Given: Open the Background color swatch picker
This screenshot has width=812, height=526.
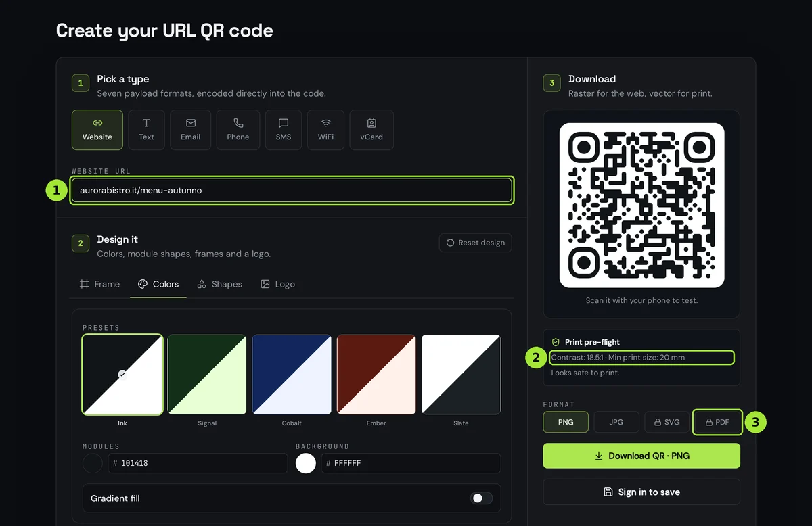Looking at the screenshot, I should (306, 463).
